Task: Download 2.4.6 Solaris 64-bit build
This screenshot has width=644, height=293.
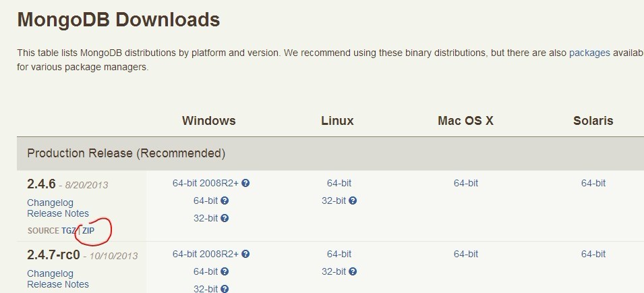Action: (593, 183)
